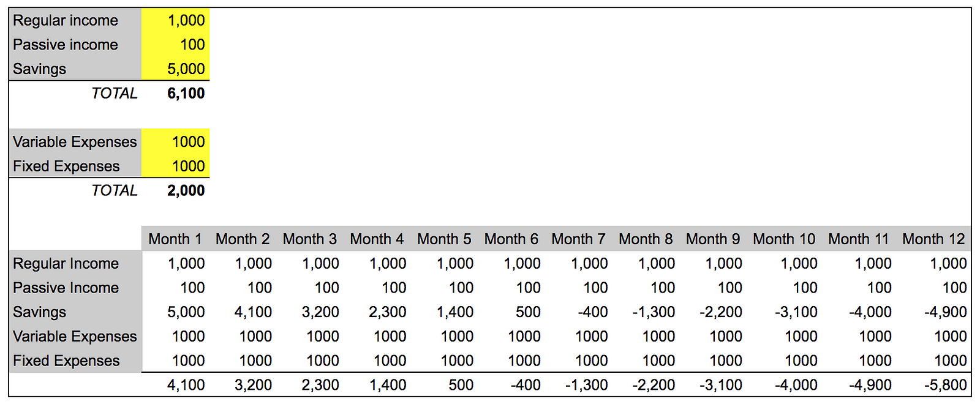Select the yellow Savings 5,000 input cell

pyautogui.click(x=176, y=69)
